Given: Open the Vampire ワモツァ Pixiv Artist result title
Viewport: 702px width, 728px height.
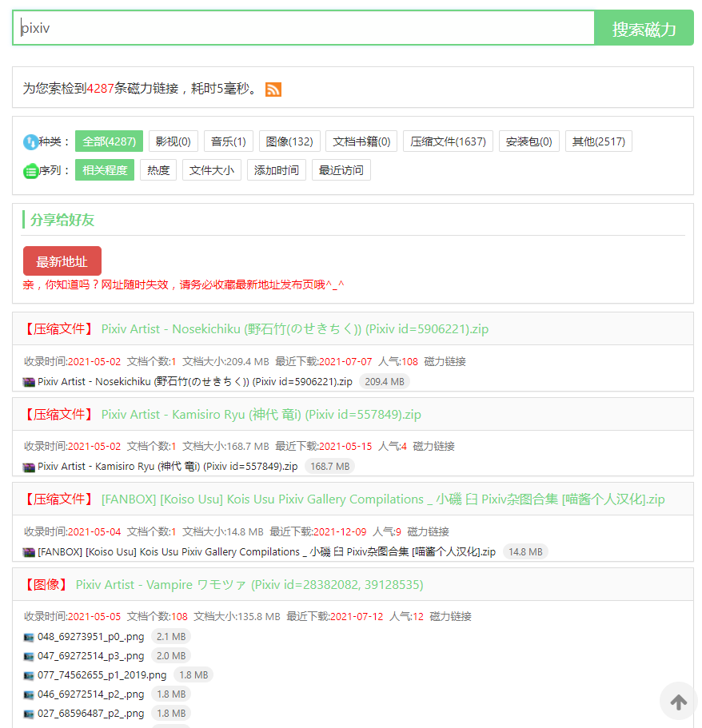Looking at the screenshot, I should [249, 584].
